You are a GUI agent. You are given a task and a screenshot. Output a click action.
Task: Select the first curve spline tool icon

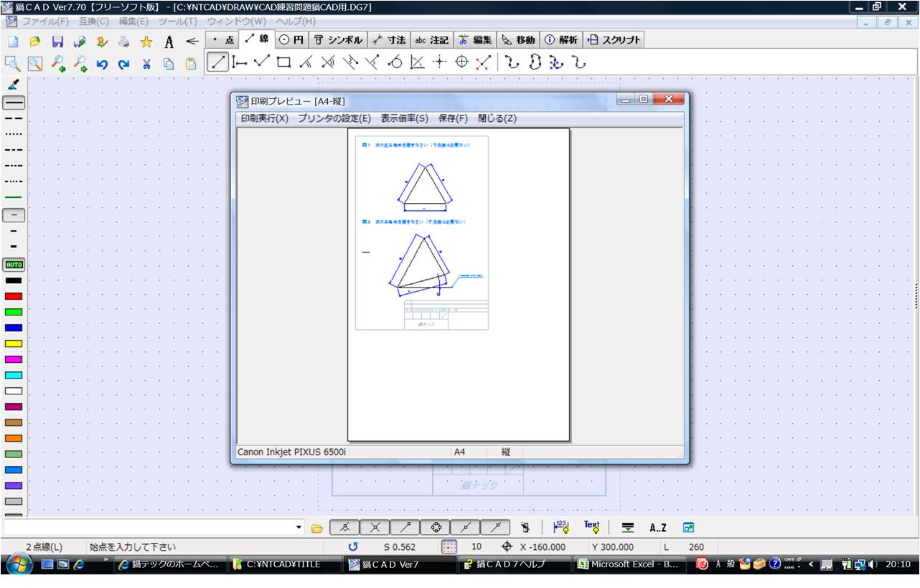(511, 63)
